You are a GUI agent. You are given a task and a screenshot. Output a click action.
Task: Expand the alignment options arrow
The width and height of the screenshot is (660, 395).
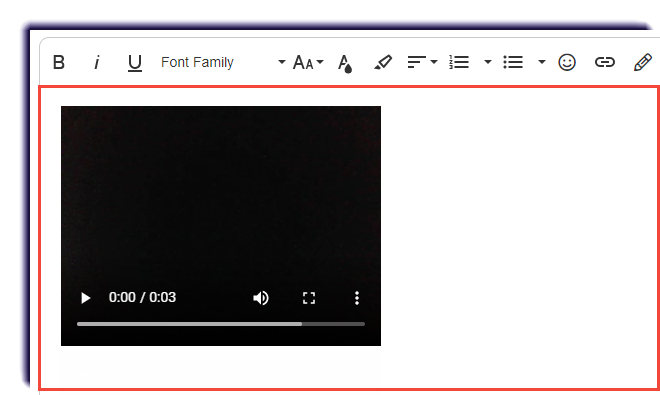point(434,62)
